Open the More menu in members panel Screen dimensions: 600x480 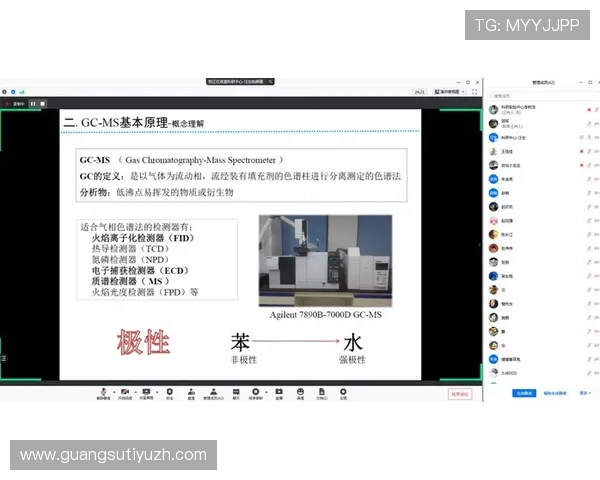tap(585, 393)
